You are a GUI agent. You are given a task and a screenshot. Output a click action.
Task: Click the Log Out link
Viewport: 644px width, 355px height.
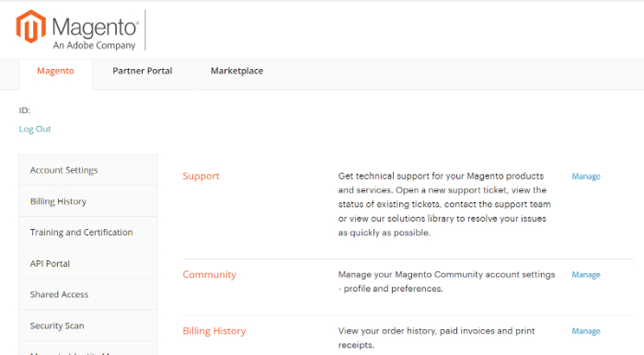coord(35,129)
